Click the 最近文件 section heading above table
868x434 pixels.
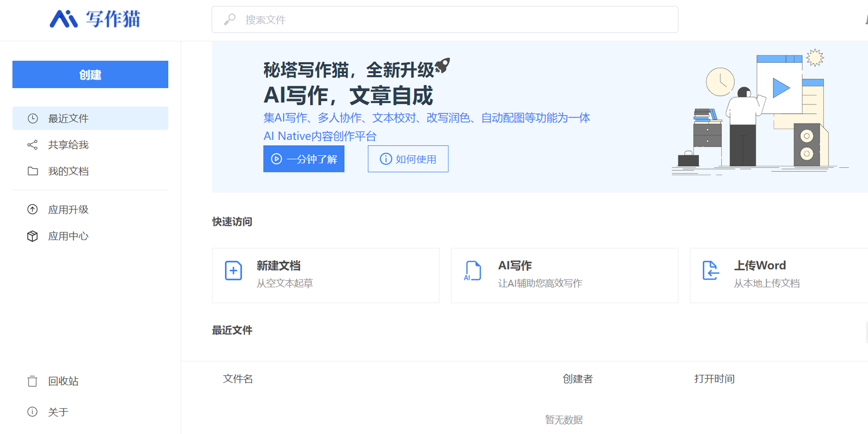(x=232, y=330)
